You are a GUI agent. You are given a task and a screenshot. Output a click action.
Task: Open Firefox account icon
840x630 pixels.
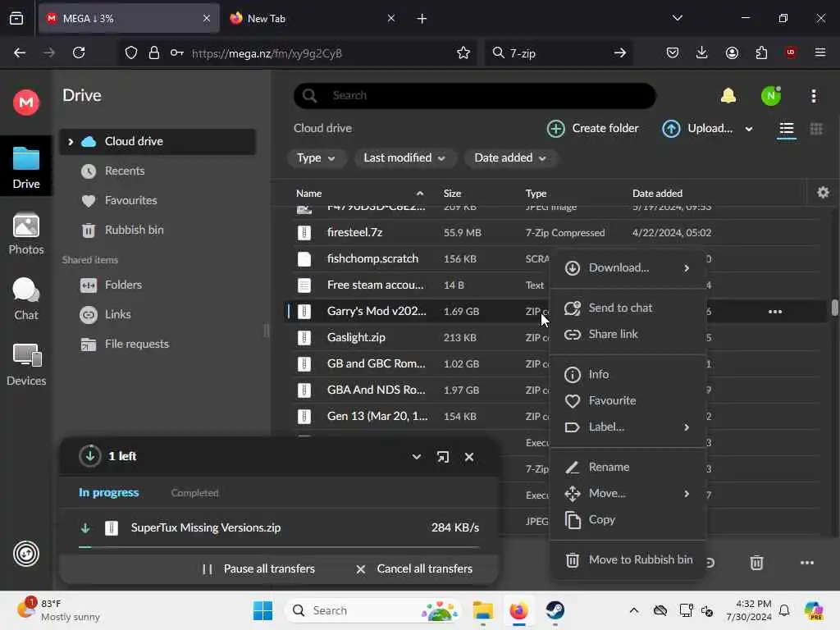[x=732, y=52]
